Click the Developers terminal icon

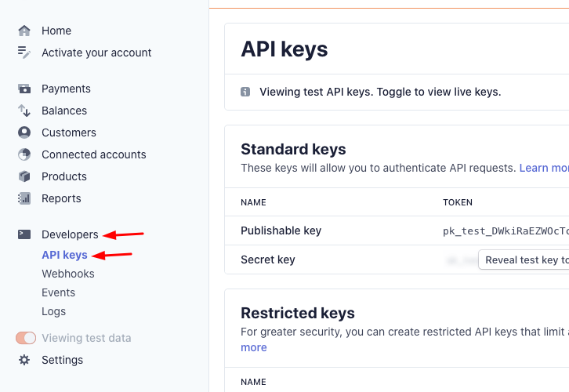24,234
